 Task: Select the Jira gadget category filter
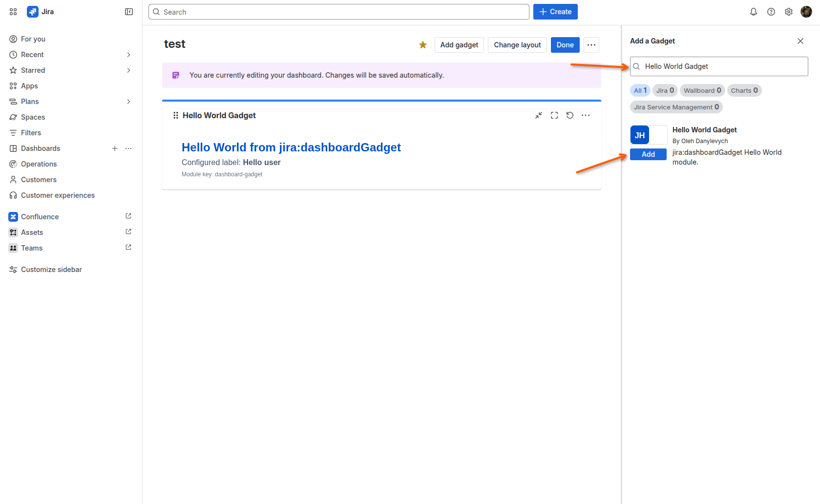point(665,90)
